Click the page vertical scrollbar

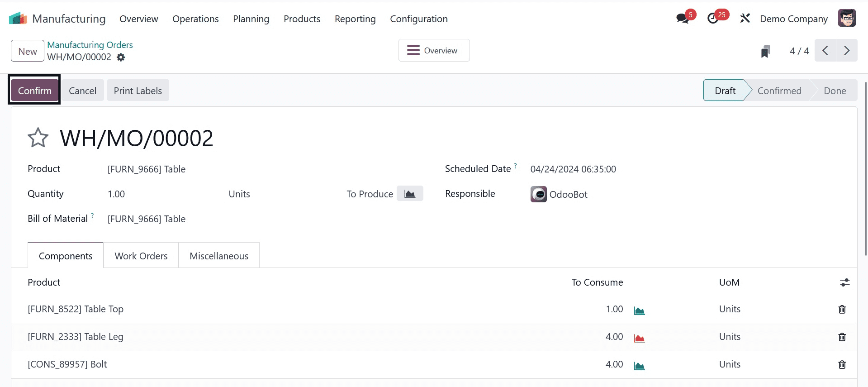[x=866, y=168]
